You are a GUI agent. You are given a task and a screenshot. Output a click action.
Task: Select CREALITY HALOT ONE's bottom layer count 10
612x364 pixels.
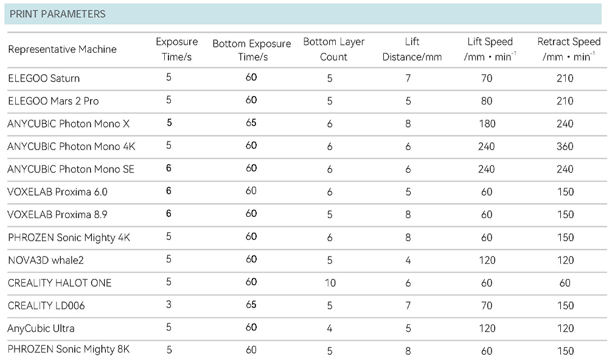pos(330,283)
